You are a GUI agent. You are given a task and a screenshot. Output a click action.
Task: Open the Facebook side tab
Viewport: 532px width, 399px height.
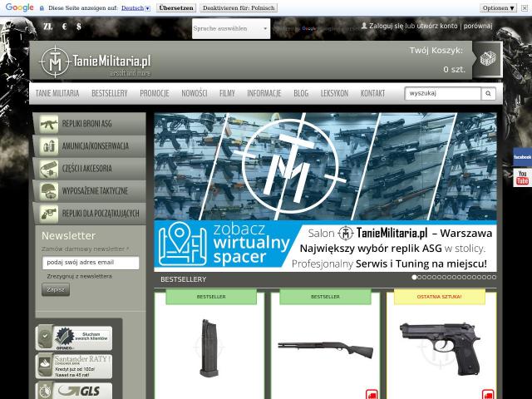click(x=522, y=157)
